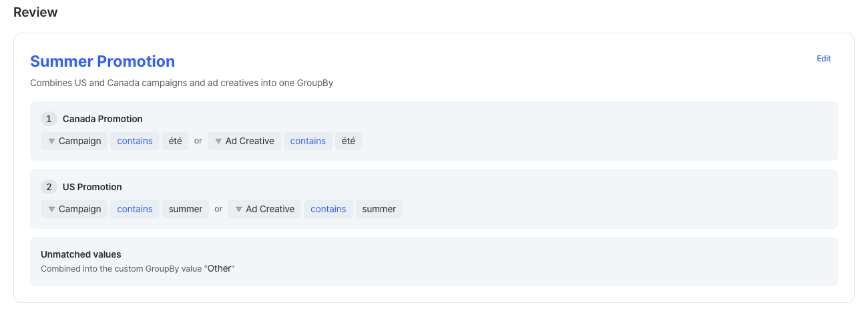
Task: Click the contains operator after Ad Creative in US Promotion
Action: 328,209
